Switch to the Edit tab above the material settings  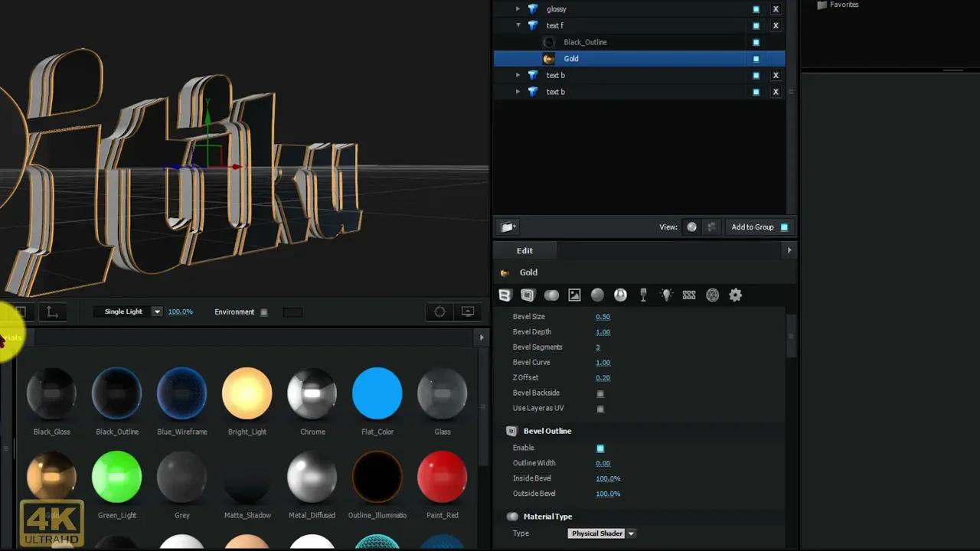coord(524,250)
